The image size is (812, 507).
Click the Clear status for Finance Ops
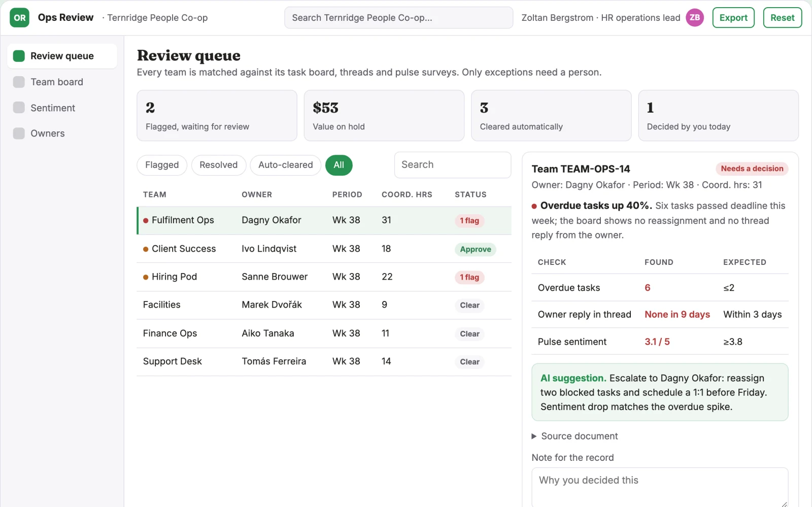(469, 334)
